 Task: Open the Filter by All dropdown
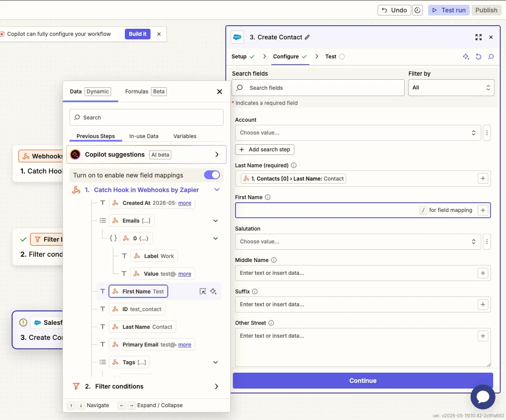coord(451,88)
